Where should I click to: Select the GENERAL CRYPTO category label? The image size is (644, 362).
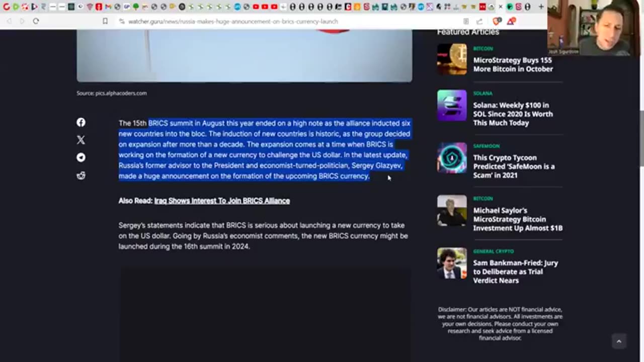493,251
